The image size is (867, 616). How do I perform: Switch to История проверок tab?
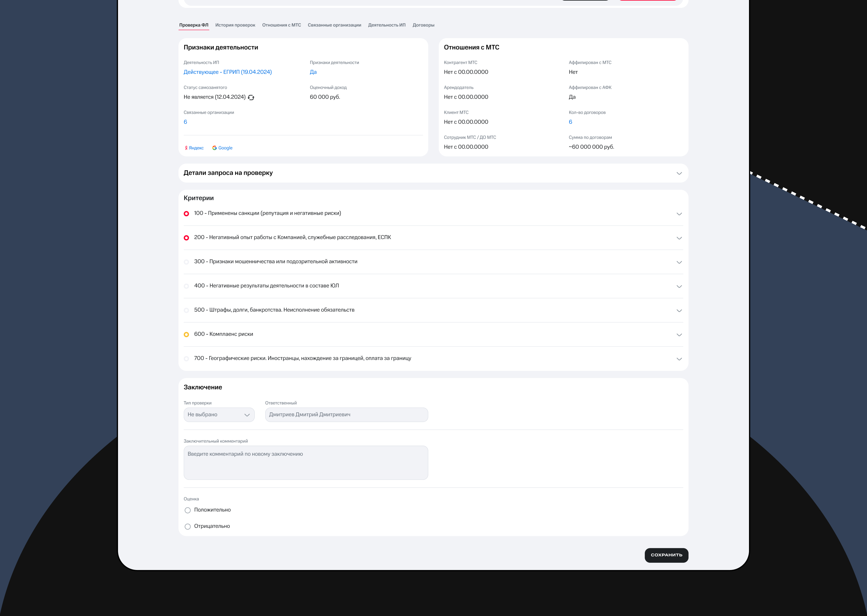(x=235, y=25)
